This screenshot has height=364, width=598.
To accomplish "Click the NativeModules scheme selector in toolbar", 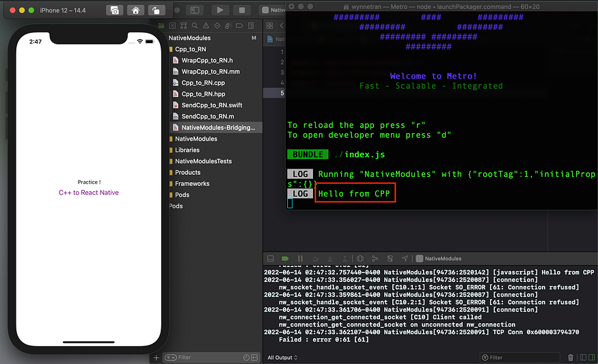I will click(x=273, y=10).
